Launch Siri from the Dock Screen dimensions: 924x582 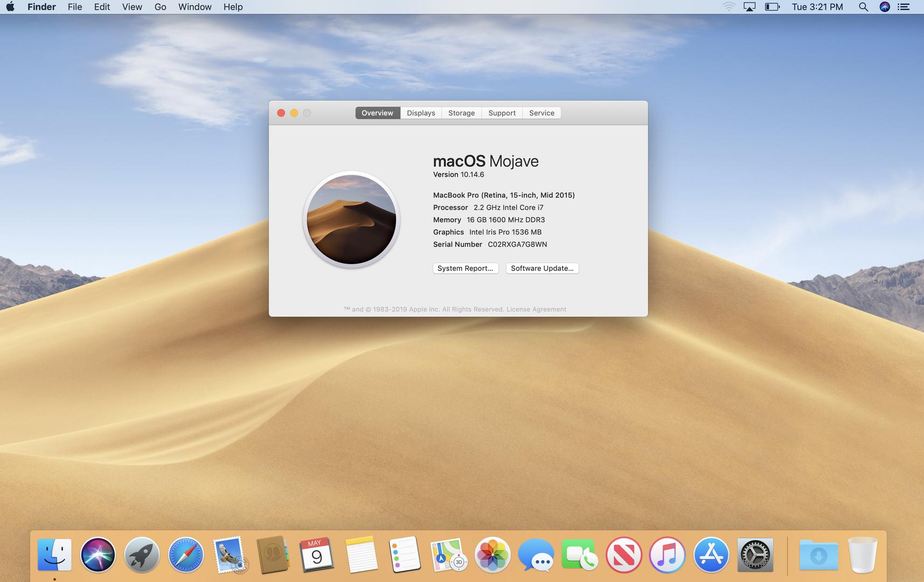point(98,555)
